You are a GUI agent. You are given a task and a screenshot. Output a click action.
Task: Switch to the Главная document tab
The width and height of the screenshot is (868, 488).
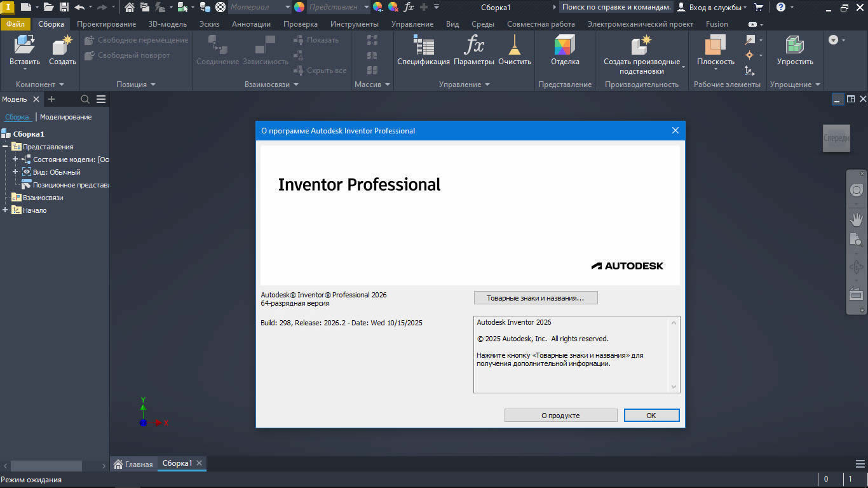click(133, 464)
